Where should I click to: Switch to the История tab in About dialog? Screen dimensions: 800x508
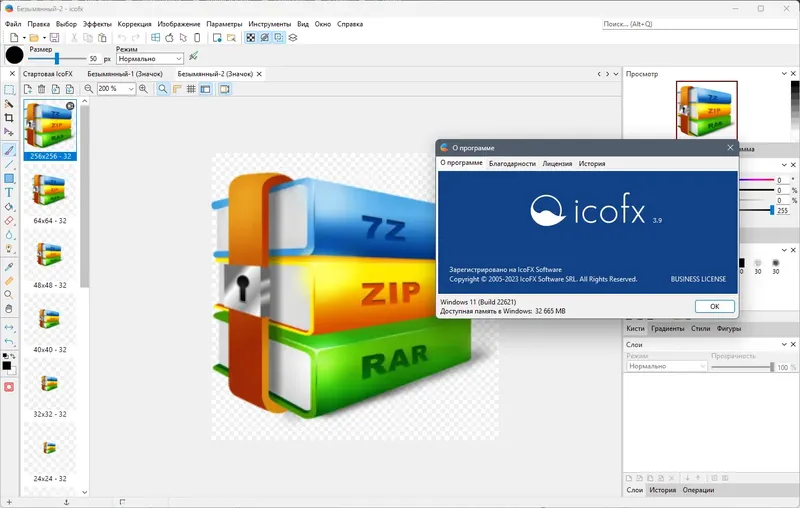tap(592, 164)
